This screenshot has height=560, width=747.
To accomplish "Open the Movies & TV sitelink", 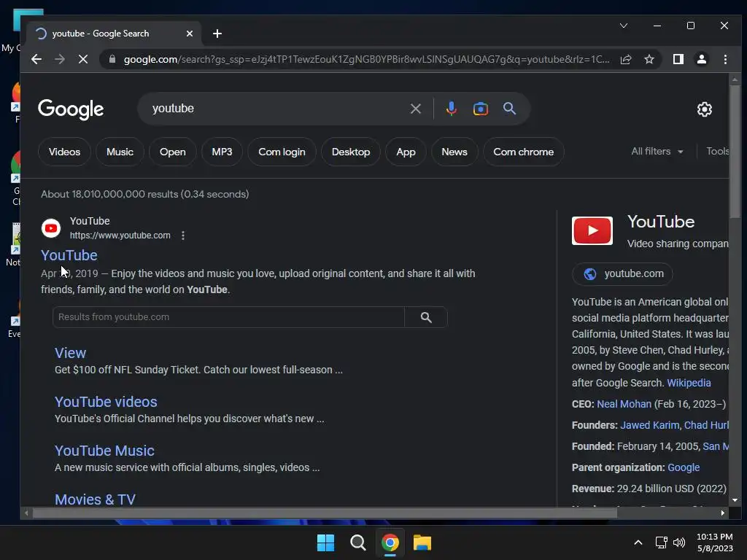I will pyautogui.click(x=95, y=499).
